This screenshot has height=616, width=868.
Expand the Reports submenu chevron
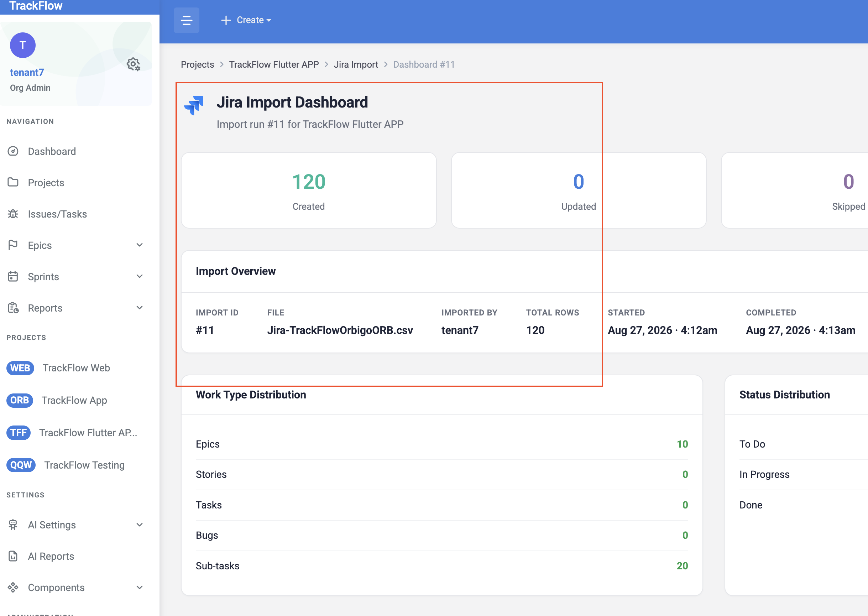[140, 308]
